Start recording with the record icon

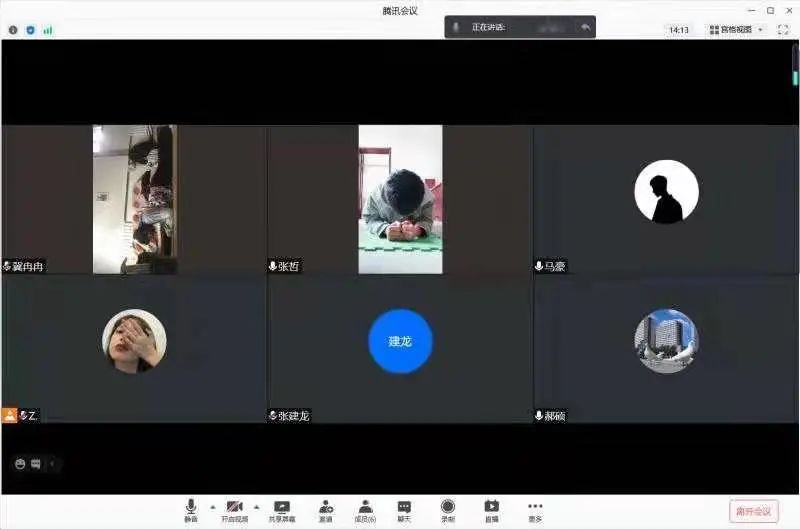click(448, 511)
